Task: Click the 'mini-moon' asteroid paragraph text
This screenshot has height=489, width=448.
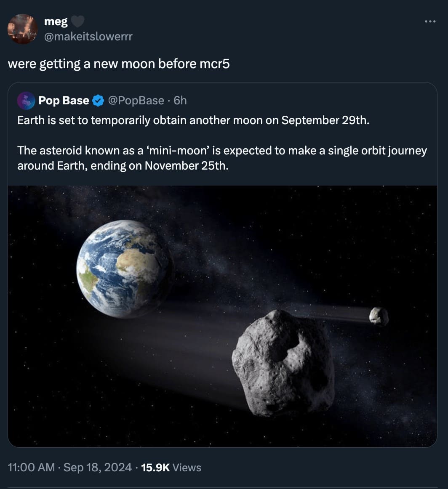Action: (x=222, y=158)
